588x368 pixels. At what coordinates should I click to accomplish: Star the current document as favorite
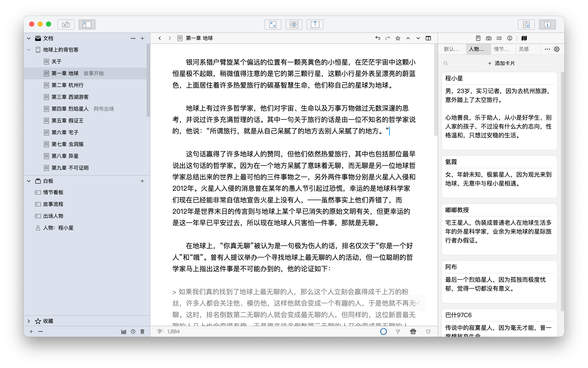point(398,38)
